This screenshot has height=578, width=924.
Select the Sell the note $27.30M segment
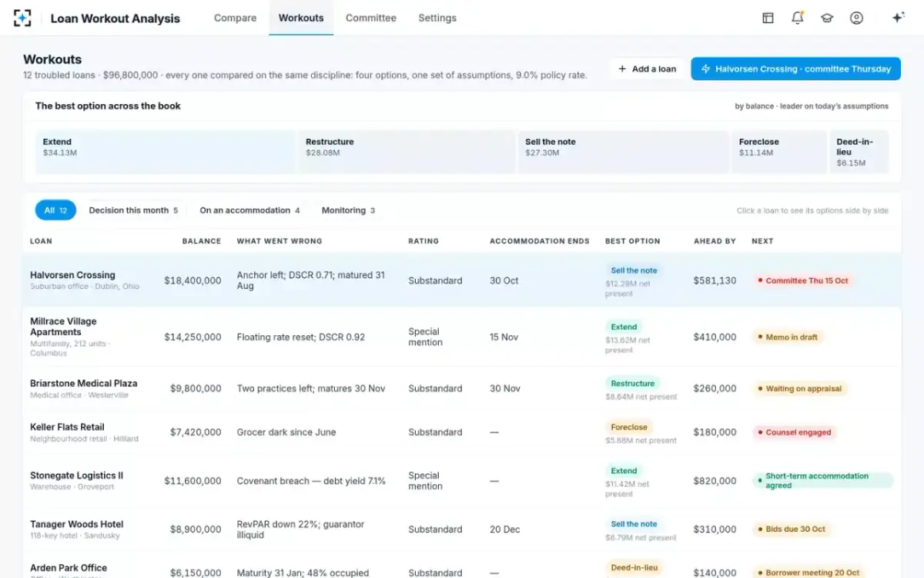tap(623, 152)
